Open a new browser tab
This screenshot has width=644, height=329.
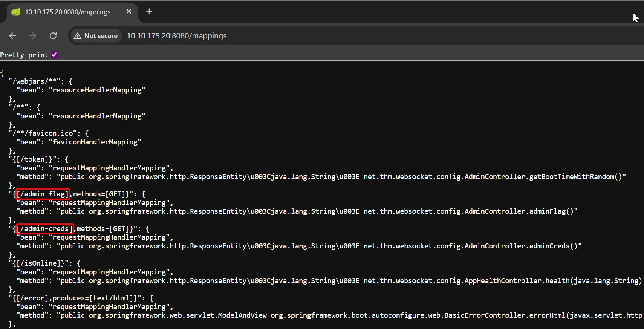(149, 12)
